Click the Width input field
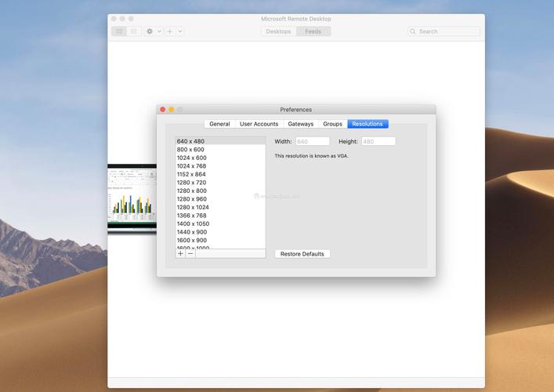The height and width of the screenshot is (392, 554). 313,141
